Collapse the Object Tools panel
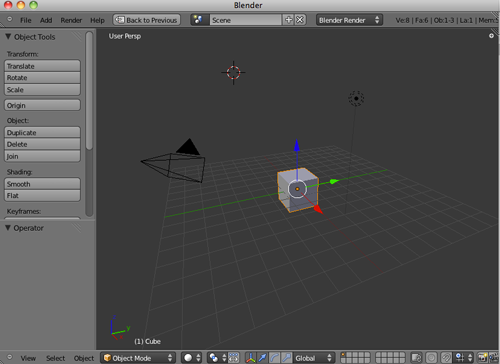 [8, 37]
